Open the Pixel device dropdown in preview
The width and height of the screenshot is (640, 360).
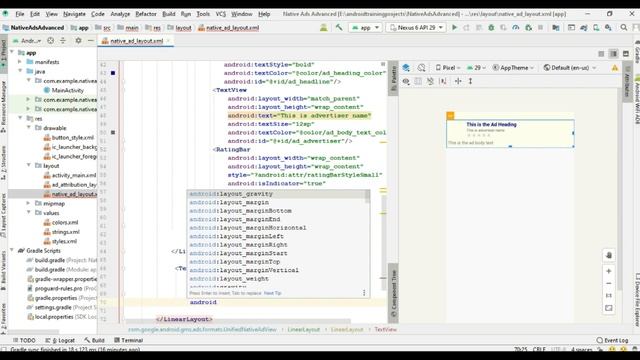(x=448, y=68)
